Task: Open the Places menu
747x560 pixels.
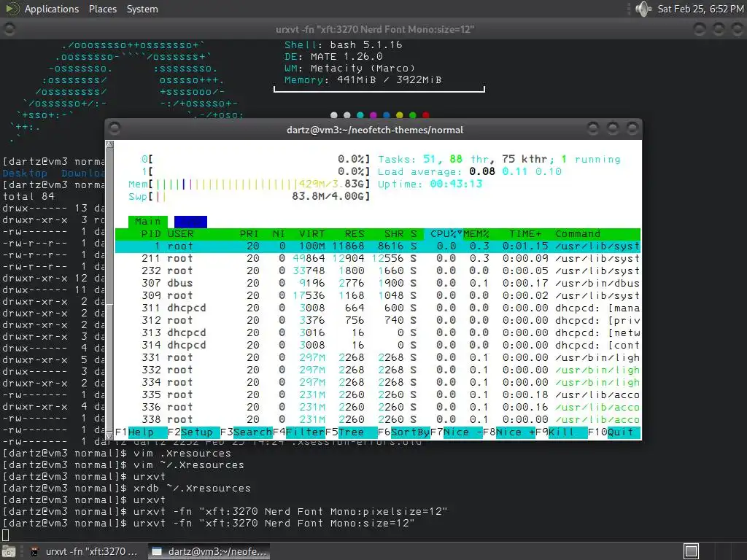Action: pyautogui.click(x=102, y=9)
